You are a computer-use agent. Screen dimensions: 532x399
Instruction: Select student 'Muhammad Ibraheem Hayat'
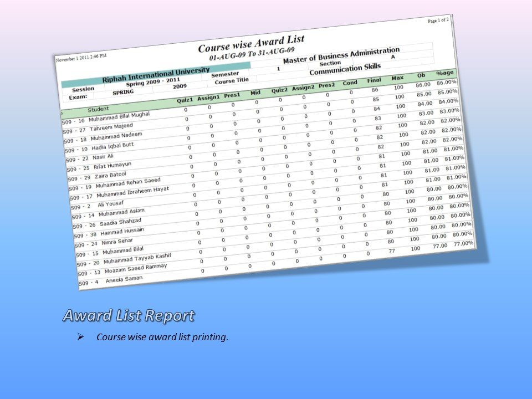[132, 192]
